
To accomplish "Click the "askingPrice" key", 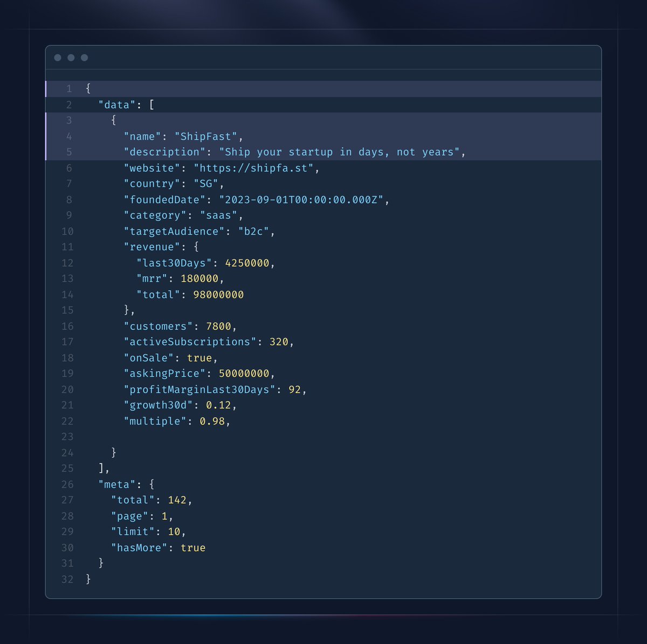I will point(164,373).
